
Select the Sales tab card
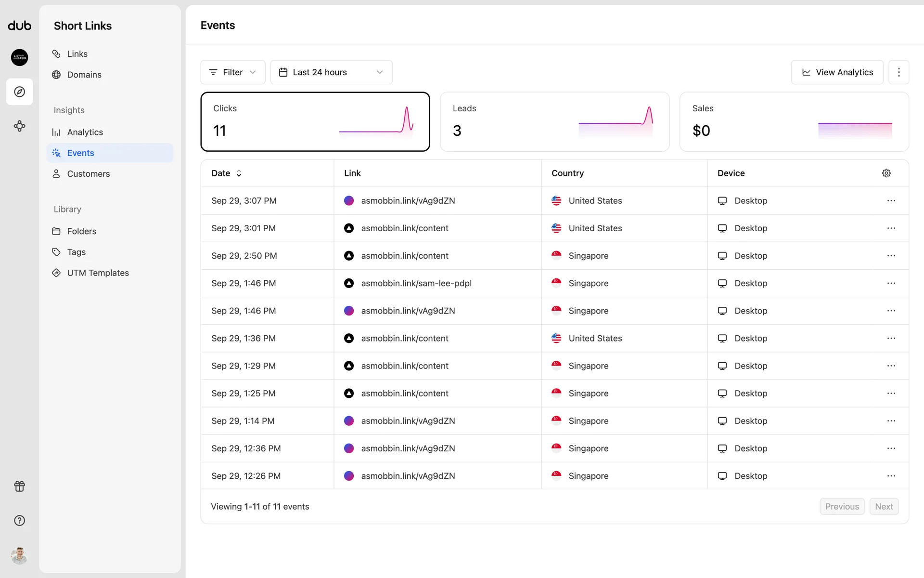tap(794, 121)
